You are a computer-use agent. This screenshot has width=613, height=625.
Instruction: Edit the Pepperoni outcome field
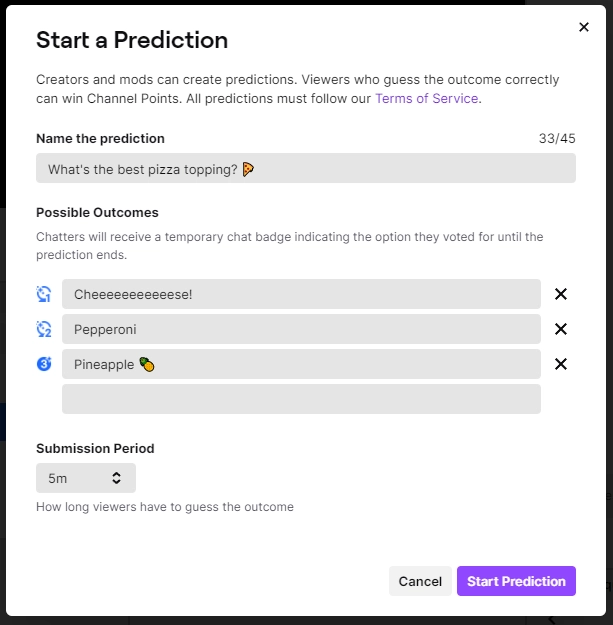(x=300, y=329)
